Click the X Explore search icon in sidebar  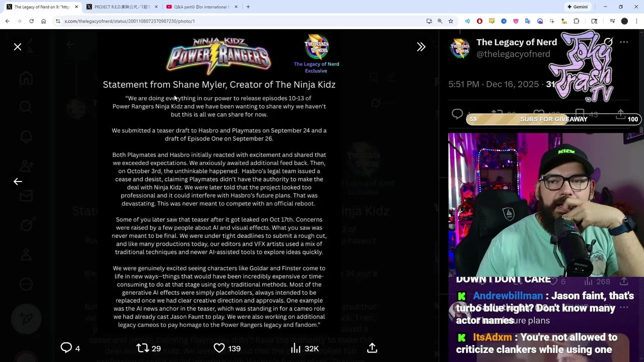pos(26,107)
